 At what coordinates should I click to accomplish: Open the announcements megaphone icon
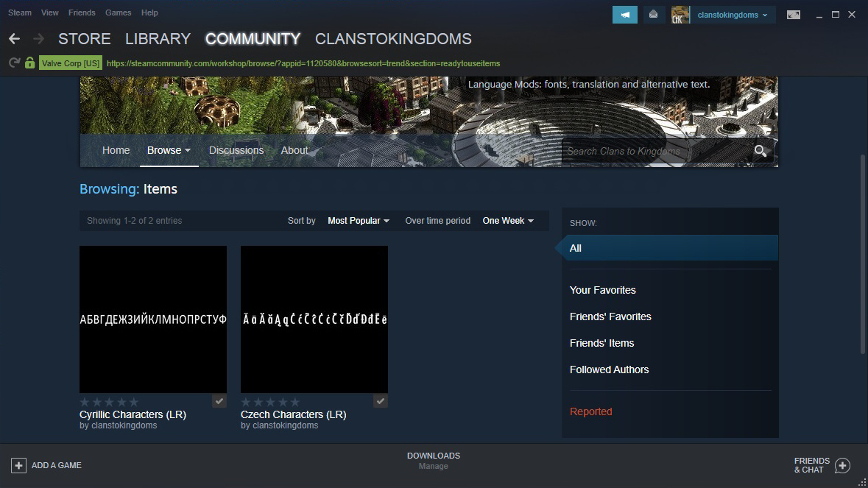pos(625,15)
